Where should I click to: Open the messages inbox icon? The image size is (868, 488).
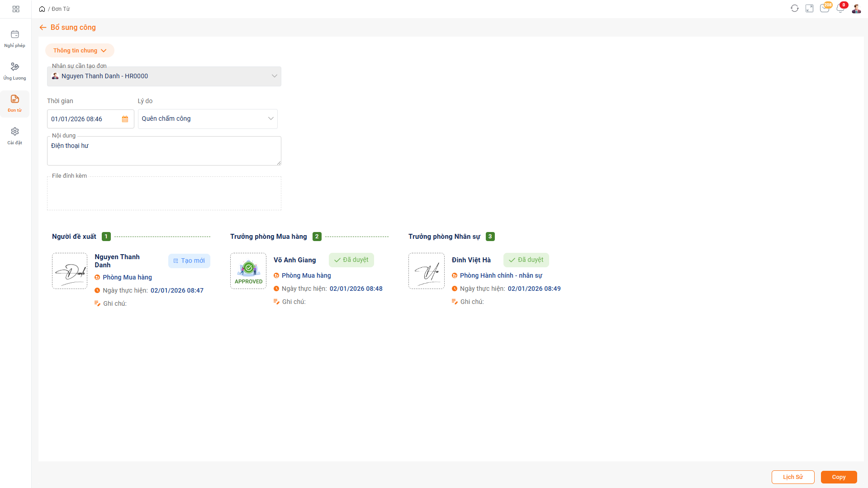(824, 9)
